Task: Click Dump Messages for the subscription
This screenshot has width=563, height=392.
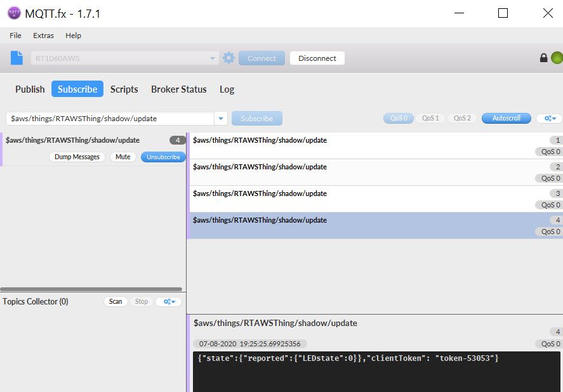Action: [77, 157]
